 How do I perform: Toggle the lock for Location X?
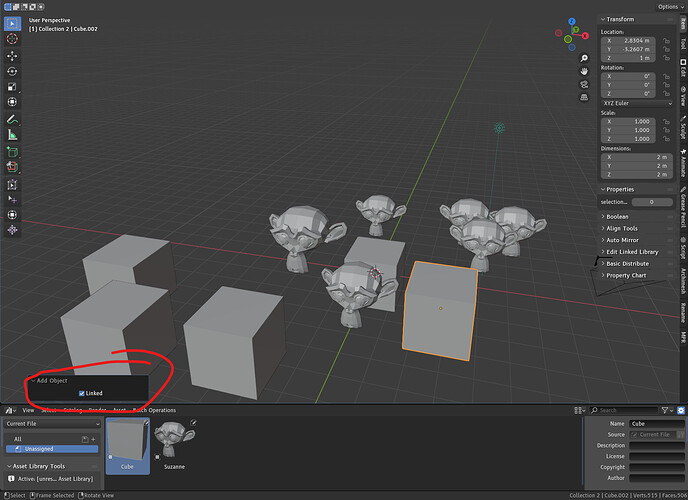[x=666, y=41]
